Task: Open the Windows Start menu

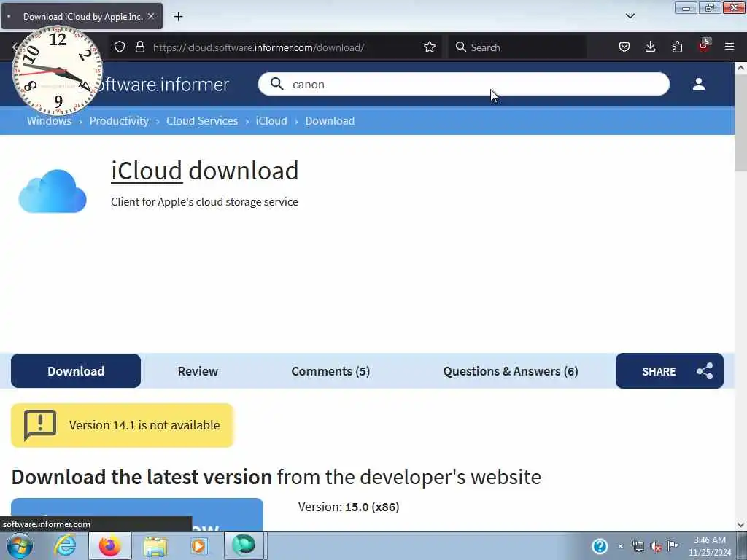Action: tap(20, 545)
